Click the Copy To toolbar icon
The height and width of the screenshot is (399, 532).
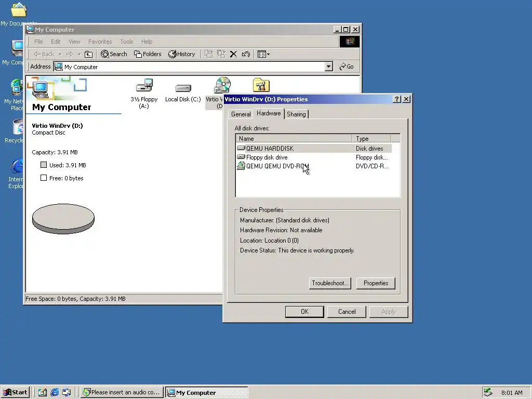221,54
